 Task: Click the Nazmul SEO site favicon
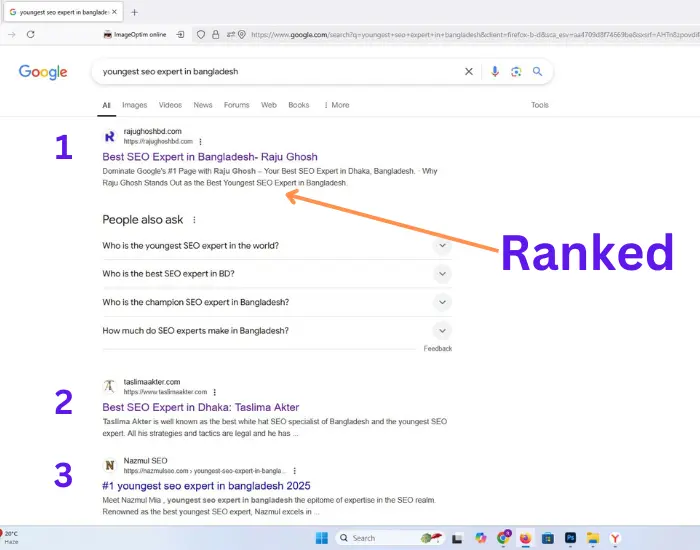[x=110, y=466]
